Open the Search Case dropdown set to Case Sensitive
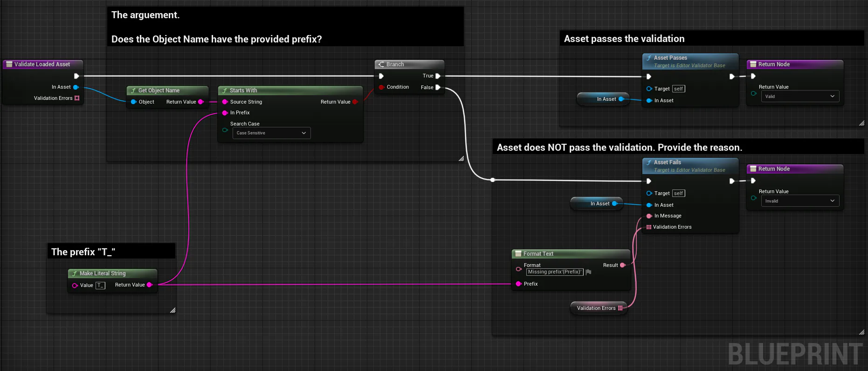 tap(271, 133)
